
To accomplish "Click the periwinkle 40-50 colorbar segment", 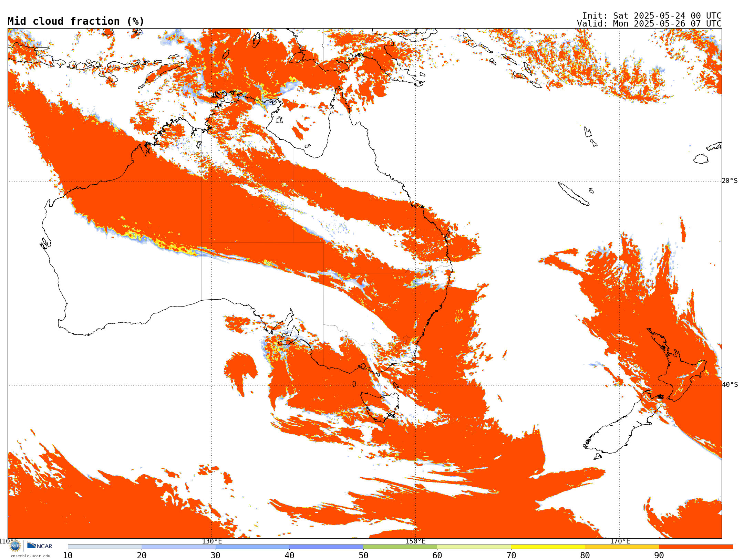I will coord(326,547).
